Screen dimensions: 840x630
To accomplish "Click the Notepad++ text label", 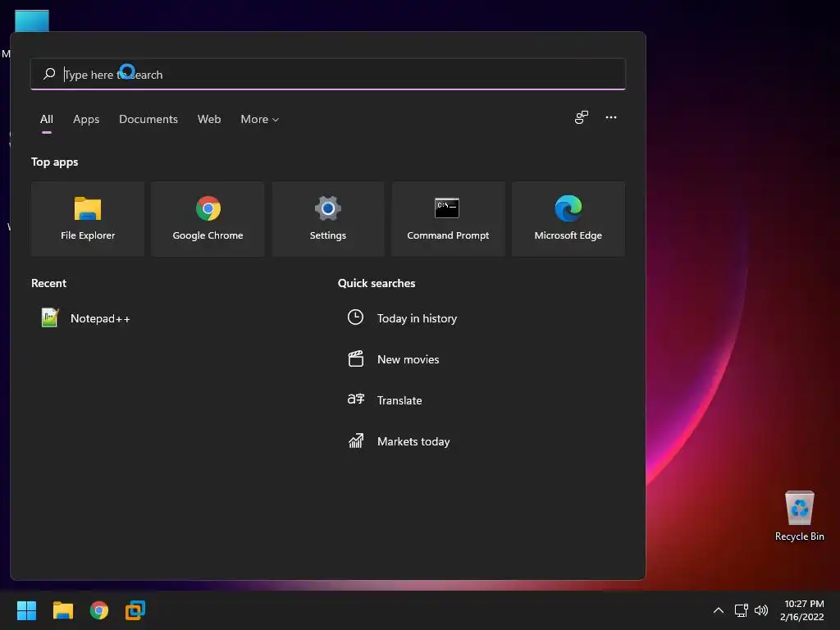I will [100, 319].
